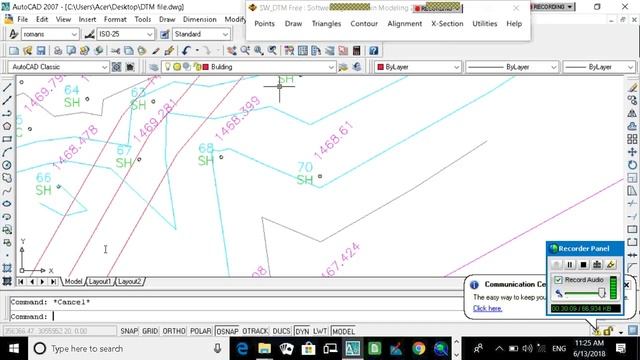Select the Revision Cloud tool
Viewport: 640px width, 360px height.
(x=7, y=178)
